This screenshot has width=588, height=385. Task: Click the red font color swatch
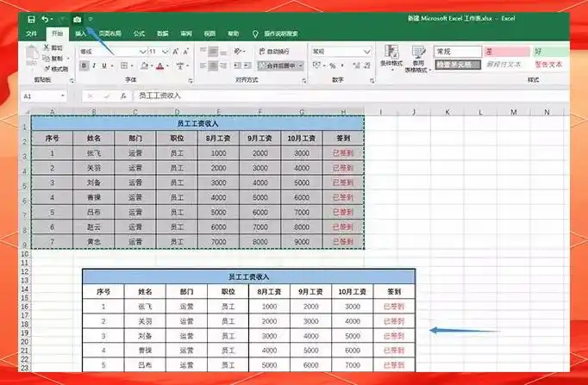coord(160,66)
